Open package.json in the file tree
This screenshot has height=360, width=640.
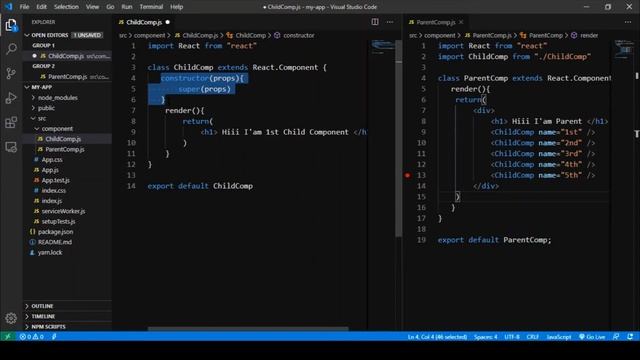(67, 232)
